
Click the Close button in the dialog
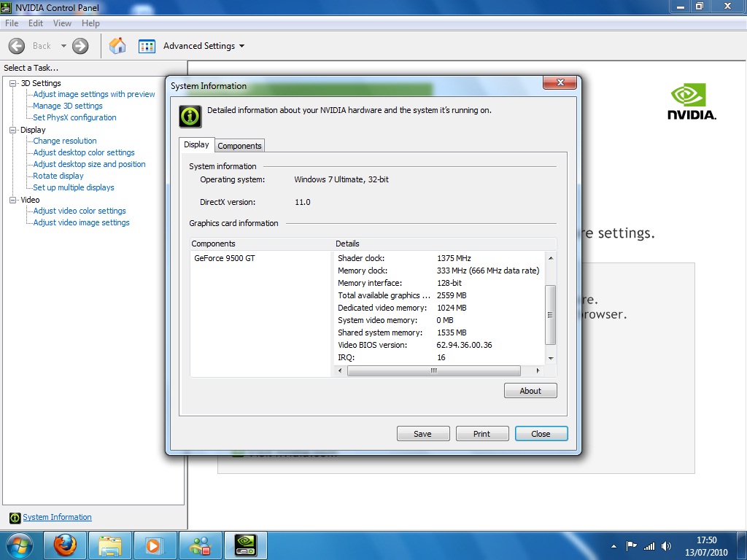[541, 434]
